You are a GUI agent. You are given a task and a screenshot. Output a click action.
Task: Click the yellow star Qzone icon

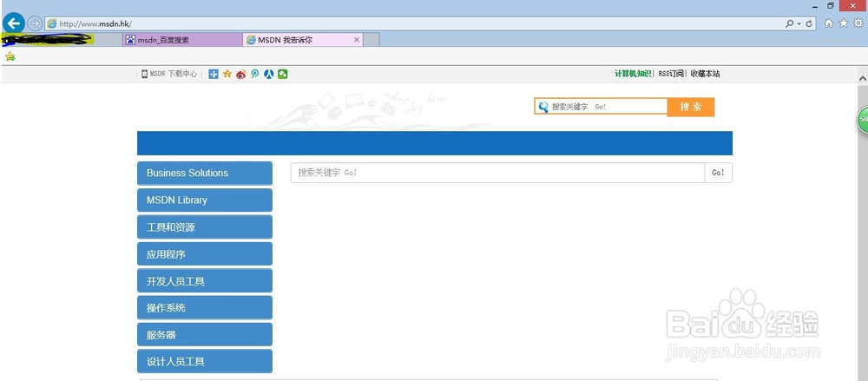click(x=227, y=75)
